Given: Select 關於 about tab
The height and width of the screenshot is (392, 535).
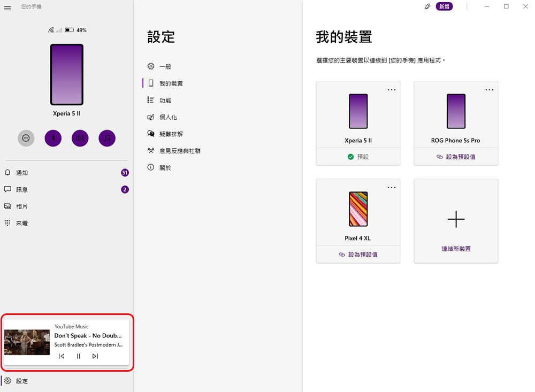Looking at the screenshot, I should [159, 167].
